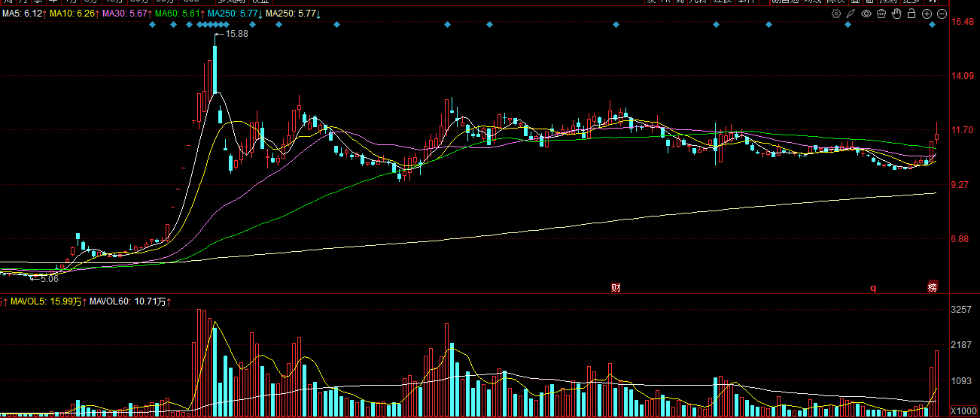Viewport: 980px width, 418px height.
Task: Click the X1000 volume unit label
Action: (x=963, y=411)
